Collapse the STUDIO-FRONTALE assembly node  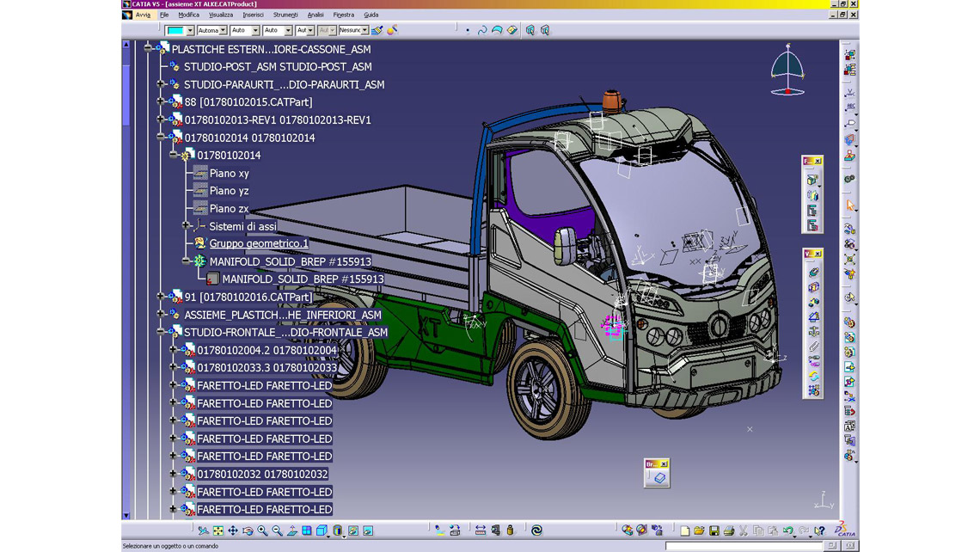tap(161, 332)
